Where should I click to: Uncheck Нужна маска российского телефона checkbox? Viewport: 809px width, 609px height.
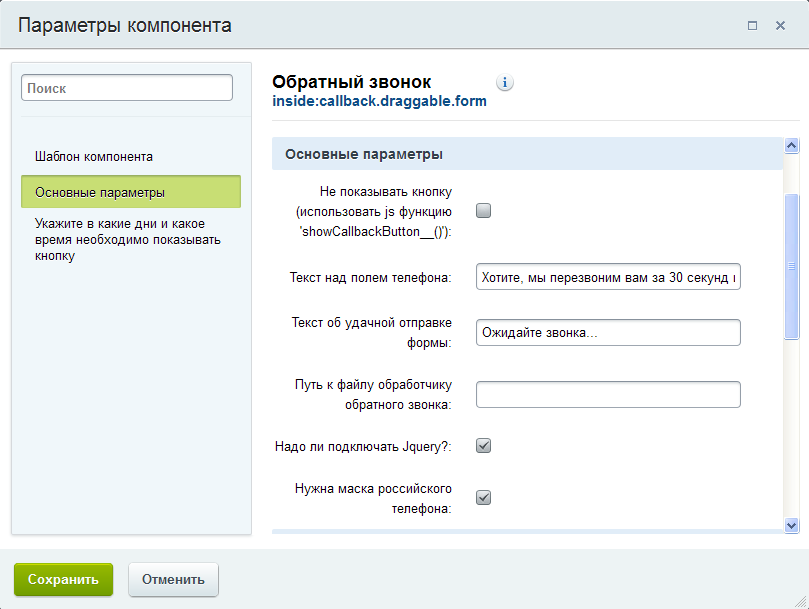(484, 498)
